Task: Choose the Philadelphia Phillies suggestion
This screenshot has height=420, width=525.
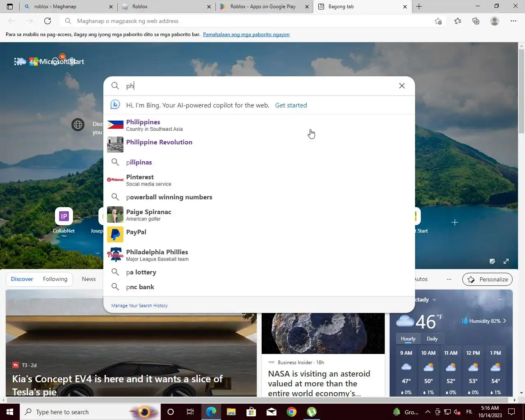Action: click(x=259, y=255)
